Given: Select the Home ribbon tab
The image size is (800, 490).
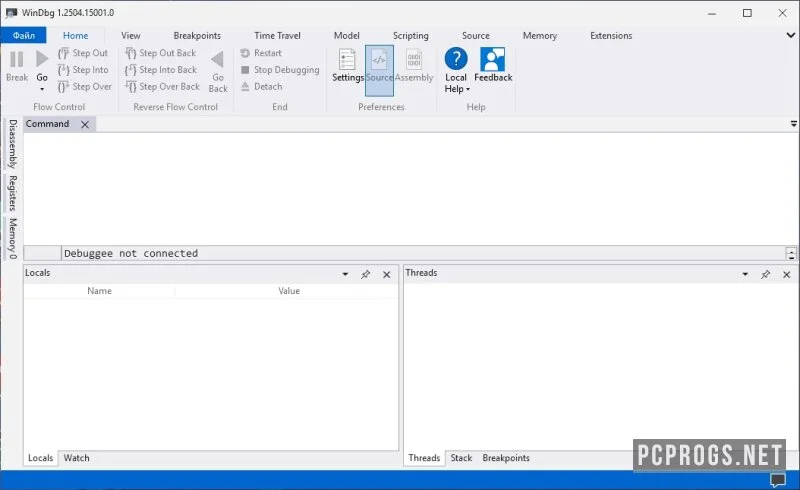Looking at the screenshot, I should point(76,36).
